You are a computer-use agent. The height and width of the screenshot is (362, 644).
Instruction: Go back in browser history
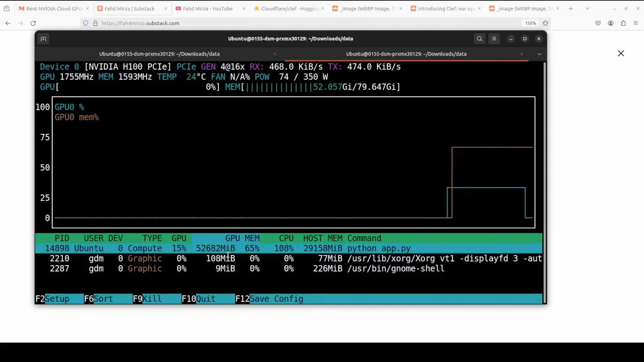(x=8, y=23)
